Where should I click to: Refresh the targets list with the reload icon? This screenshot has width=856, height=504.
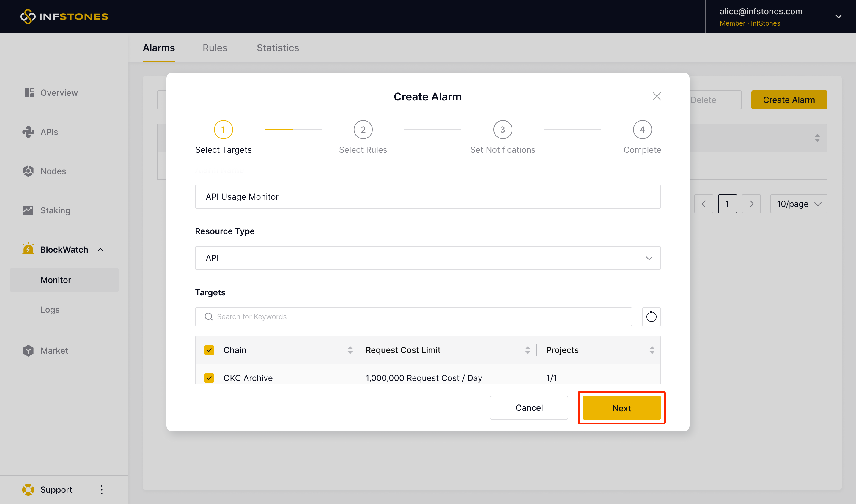[651, 316]
